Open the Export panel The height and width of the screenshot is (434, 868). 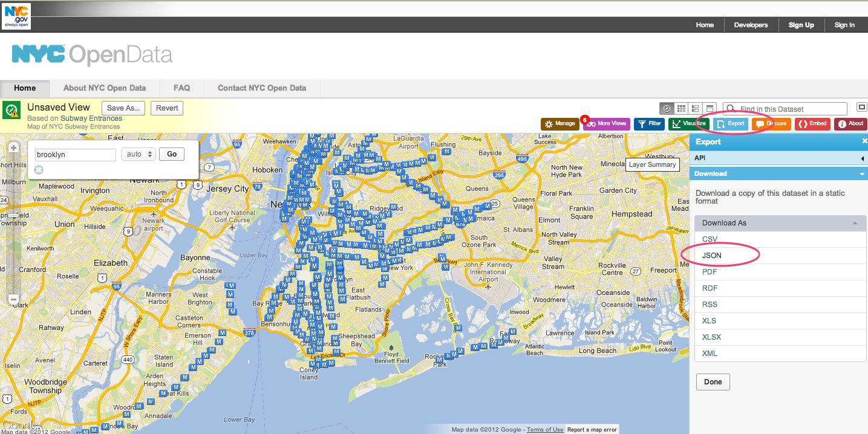click(730, 123)
